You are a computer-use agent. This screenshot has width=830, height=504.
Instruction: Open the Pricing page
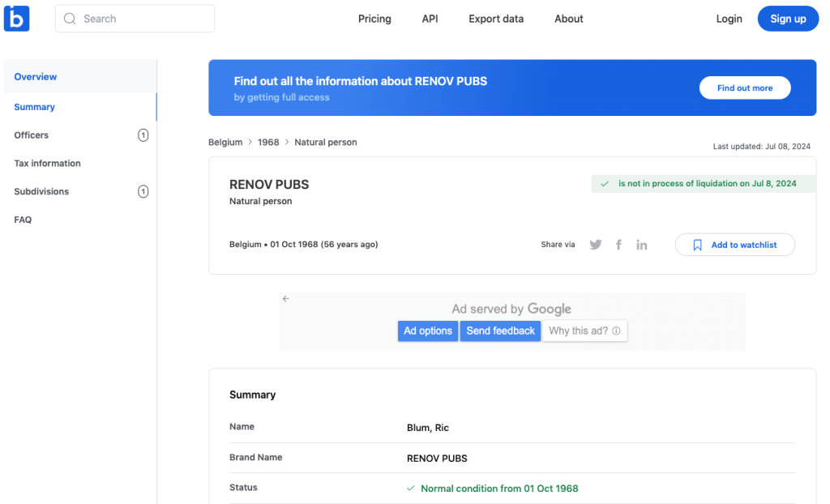[x=374, y=19]
